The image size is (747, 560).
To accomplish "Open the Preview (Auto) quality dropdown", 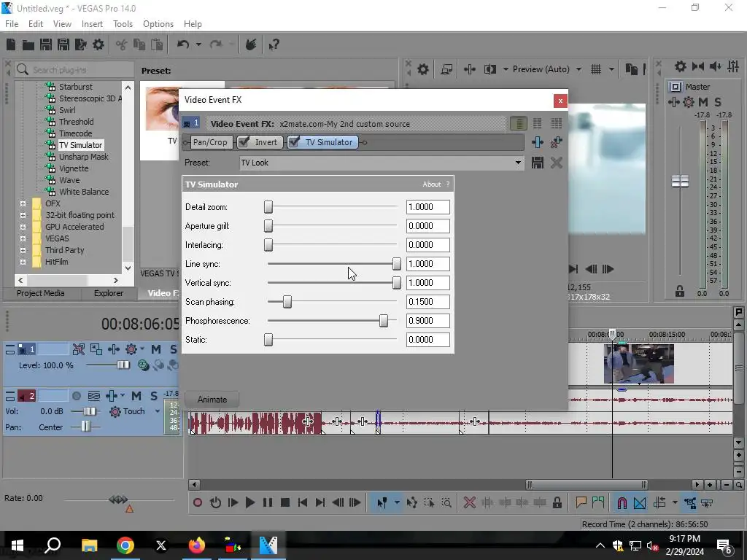I will coord(578,69).
